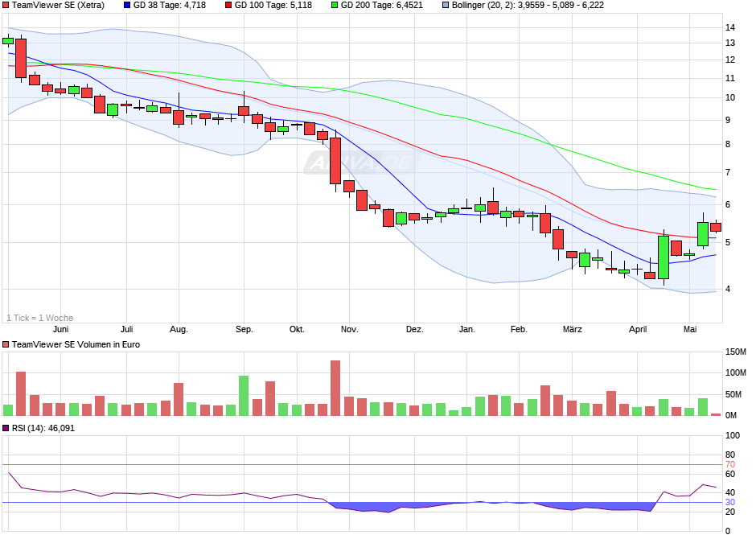Viewport: 756px width, 539px height.
Task: Click the volume axis label 50M
Action: point(733,394)
